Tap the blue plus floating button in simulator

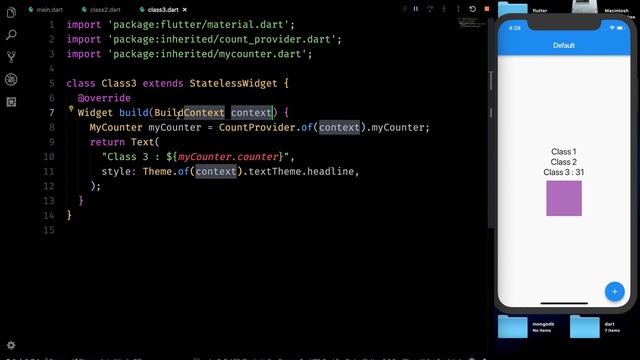(614, 291)
